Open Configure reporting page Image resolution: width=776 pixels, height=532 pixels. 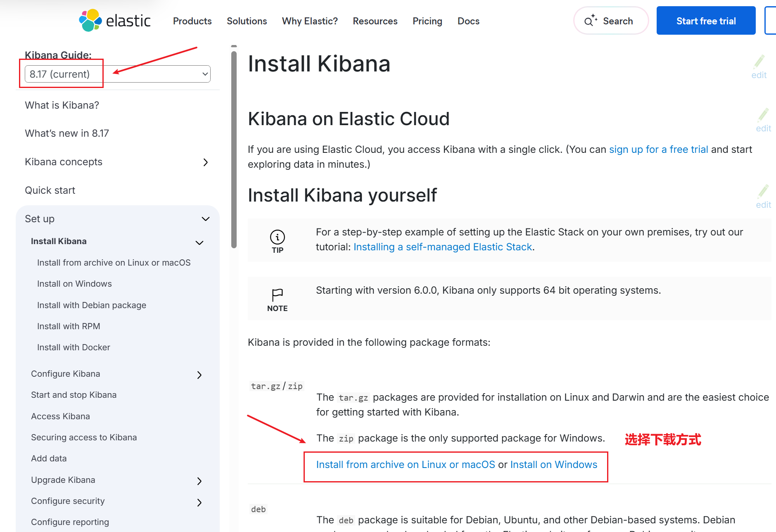coord(70,522)
